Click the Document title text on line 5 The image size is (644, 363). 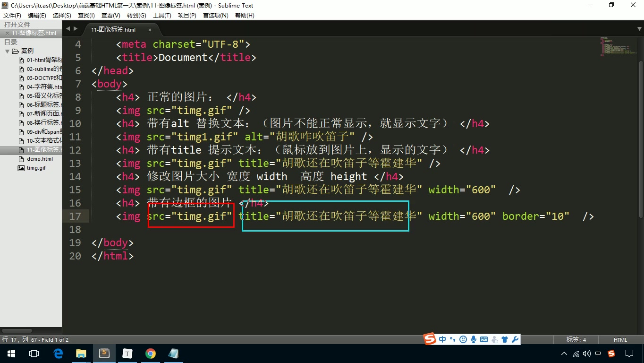(183, 57)
